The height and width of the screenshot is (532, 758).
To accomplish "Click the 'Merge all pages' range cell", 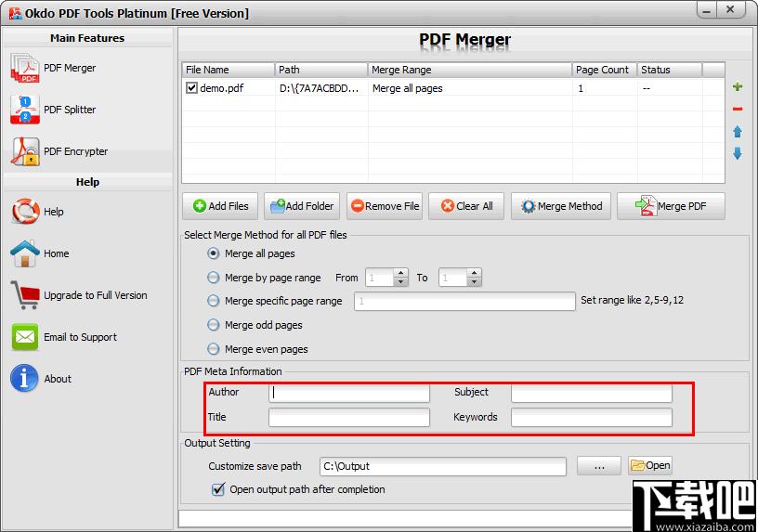I will click(x=408, y=88).
